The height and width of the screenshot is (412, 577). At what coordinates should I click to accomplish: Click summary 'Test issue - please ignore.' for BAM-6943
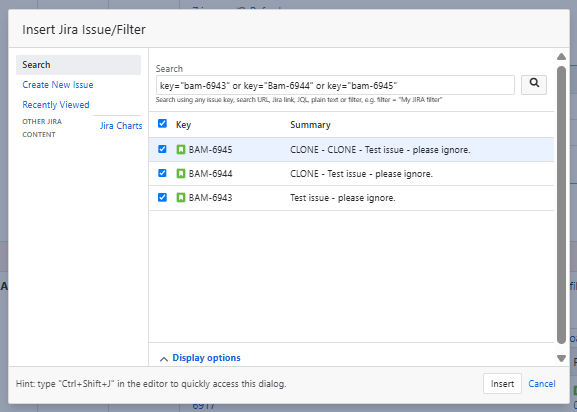(x=343, y=198)
